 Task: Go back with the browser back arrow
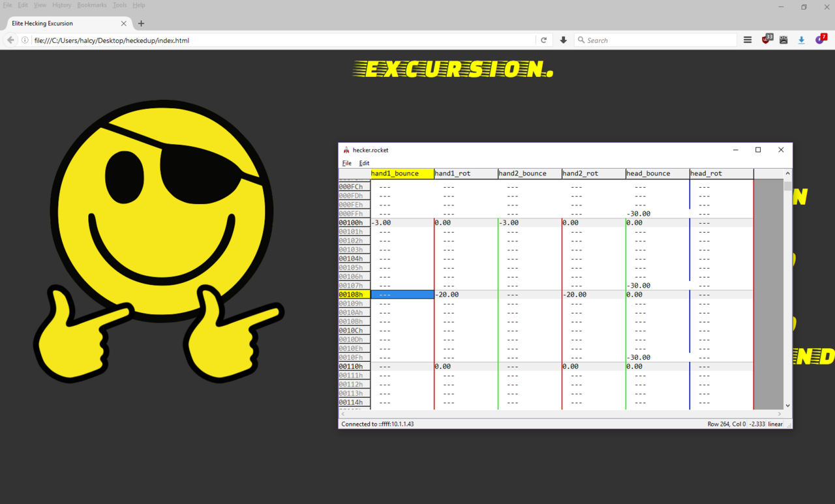10,40
